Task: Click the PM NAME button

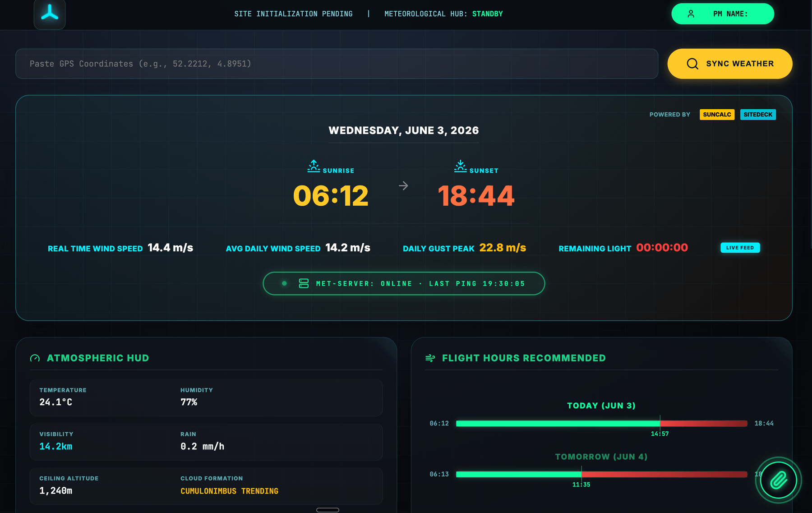Action: [x=723, y=14]
